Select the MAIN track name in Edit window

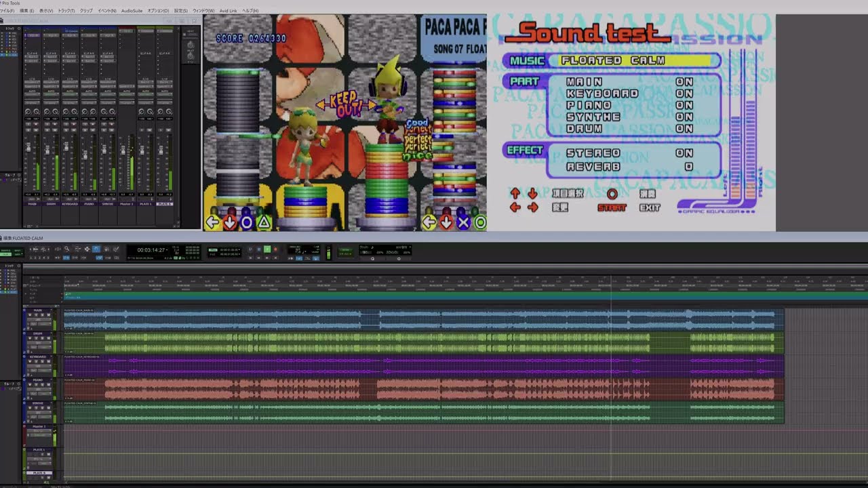[x=38, y=310]
